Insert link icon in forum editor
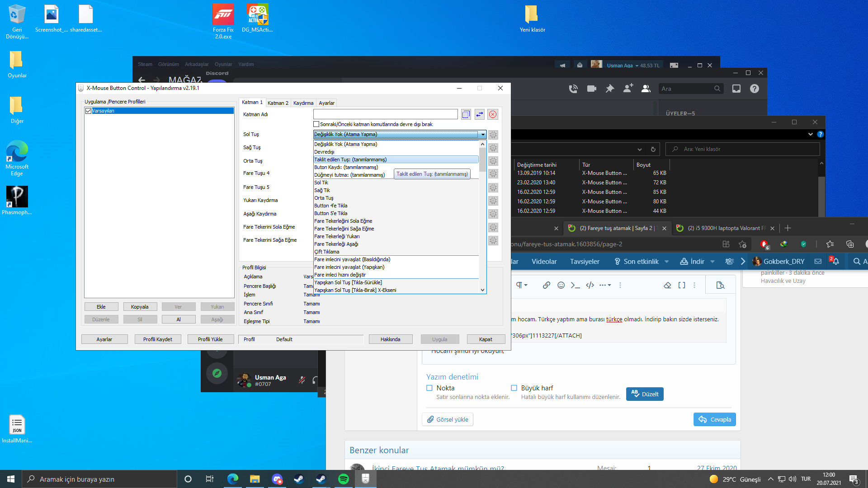 [547, 285]
